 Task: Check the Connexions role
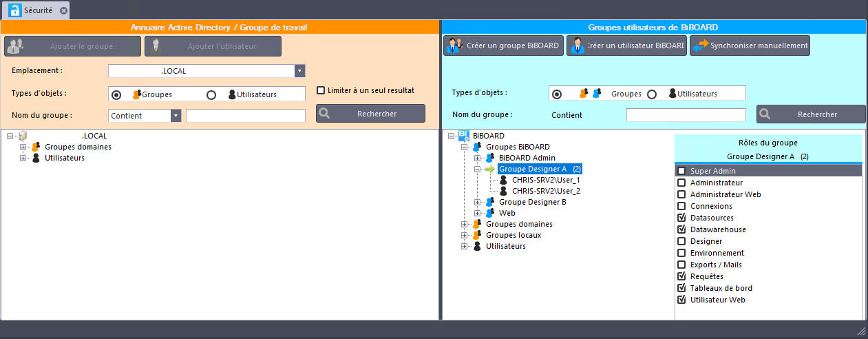[681, 206]
